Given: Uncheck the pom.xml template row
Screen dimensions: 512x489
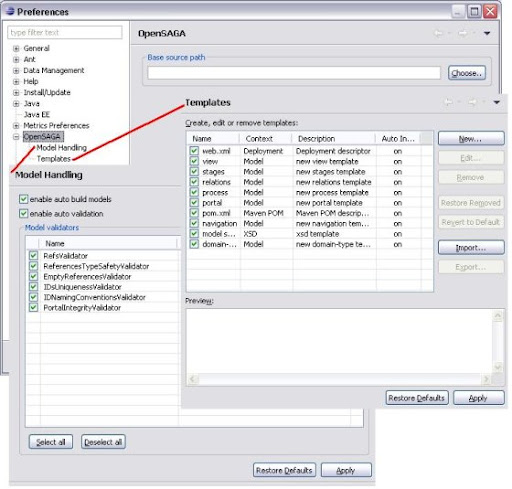Looking at the screenshot, I should [194, 213].
